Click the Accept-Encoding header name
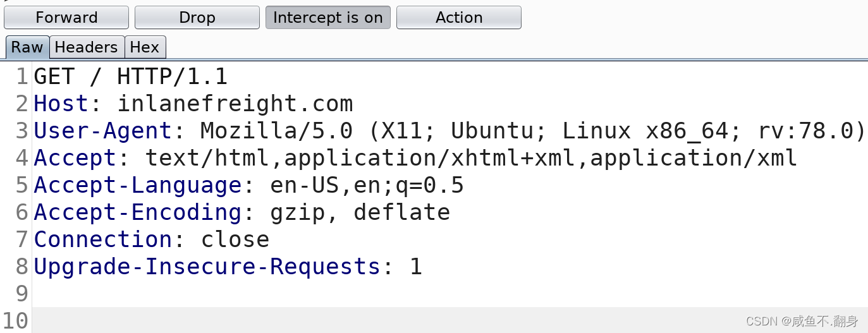The width and height of the screenshot is (868, 333). pyautogui.click(x=138, y=212)
